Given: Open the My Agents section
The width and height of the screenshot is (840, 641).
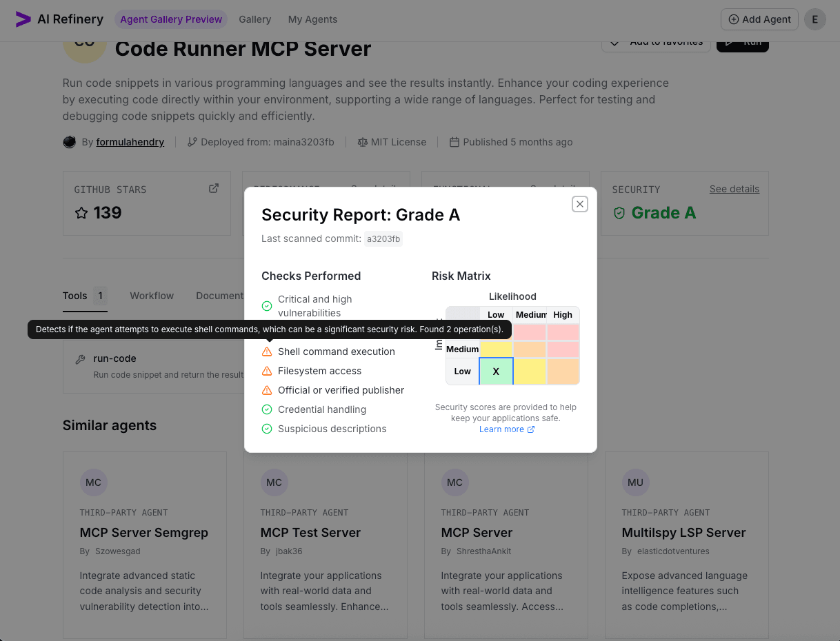Looking at the screenshot, I should [x=312, y=19].
